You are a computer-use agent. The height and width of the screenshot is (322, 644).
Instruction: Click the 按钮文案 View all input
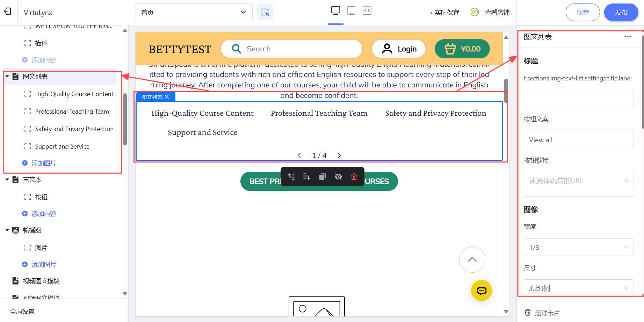579,139
